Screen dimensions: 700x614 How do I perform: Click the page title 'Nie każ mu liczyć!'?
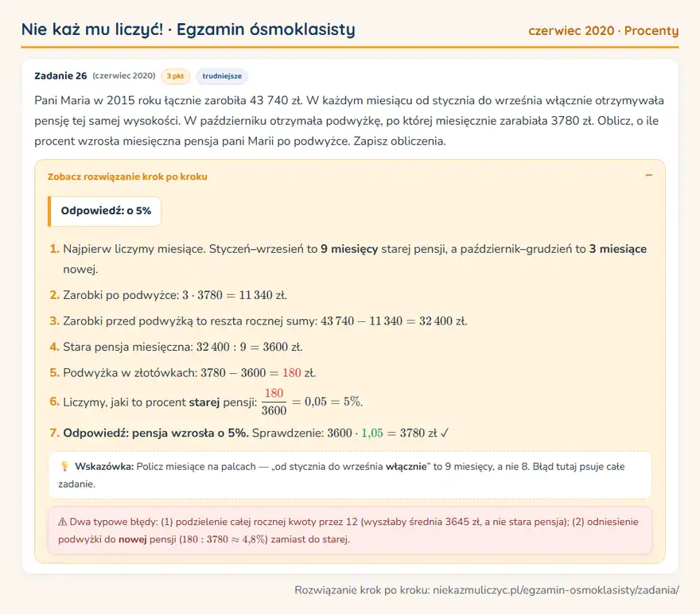(x=92, y=29)
